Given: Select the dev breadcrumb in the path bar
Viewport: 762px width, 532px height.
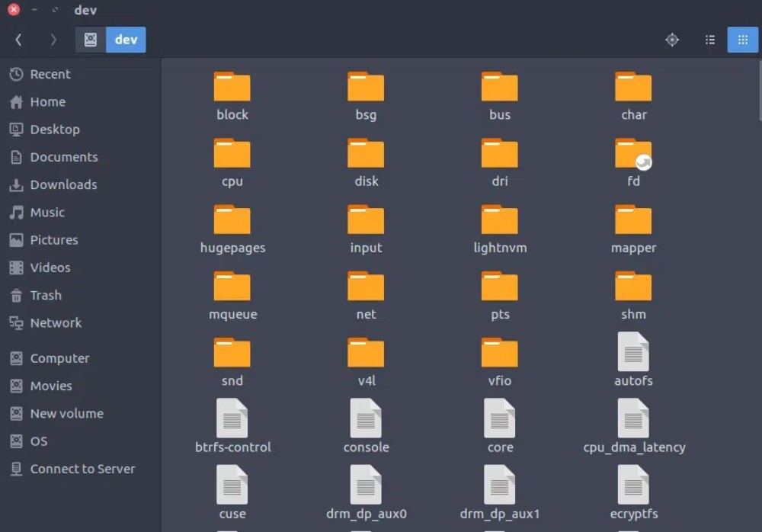Looking at the screenshot, I should pyautogui.click(x=126, y=40).
